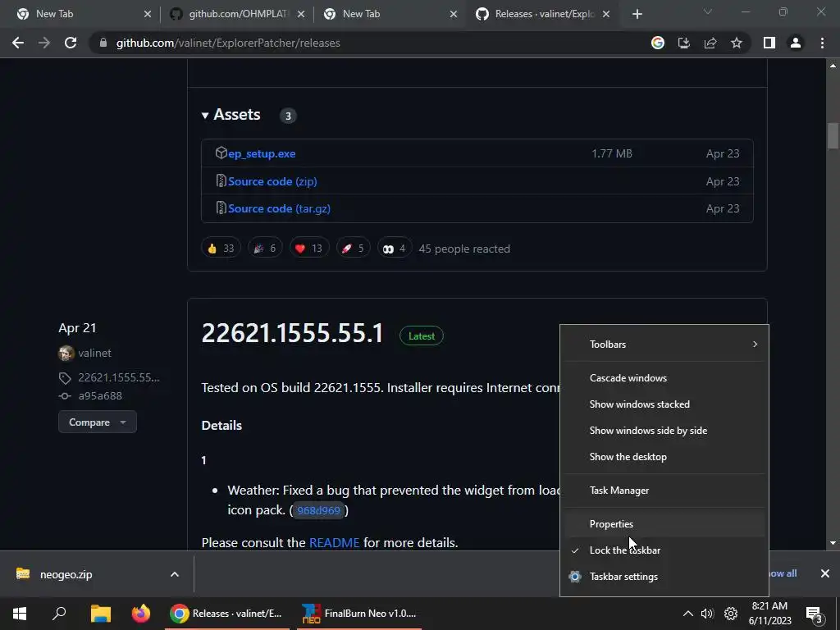Close the downloads bar
The image size is (840, 630).
click(825, 573)
